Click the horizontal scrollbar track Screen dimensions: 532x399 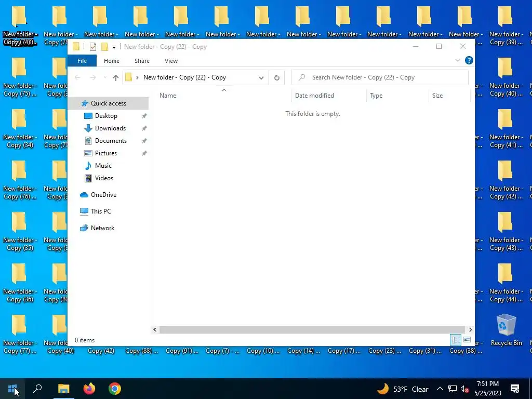click(312, 329)
